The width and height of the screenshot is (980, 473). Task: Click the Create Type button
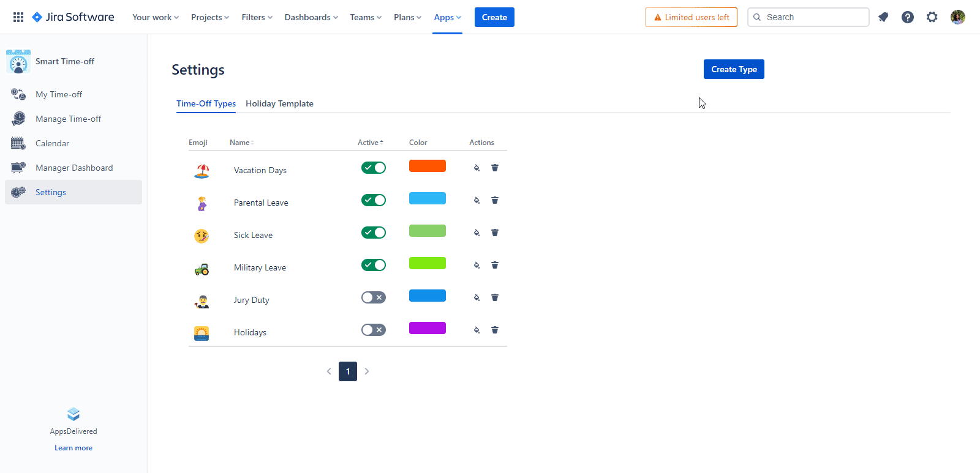pos(734,69)
